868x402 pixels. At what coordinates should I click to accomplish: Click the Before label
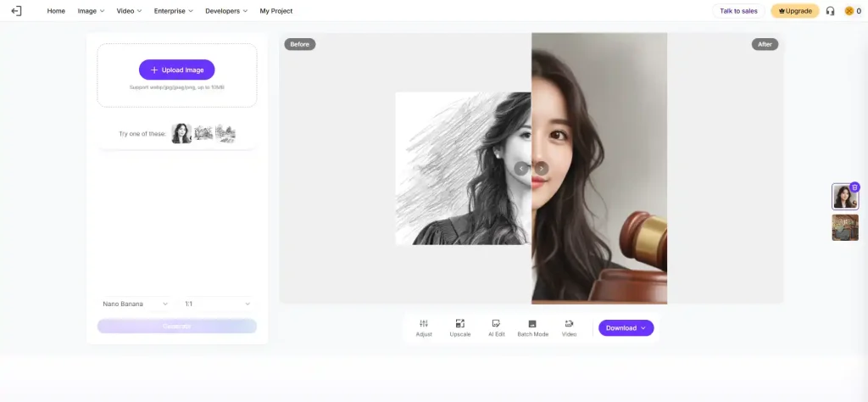[x=300, y=44]
